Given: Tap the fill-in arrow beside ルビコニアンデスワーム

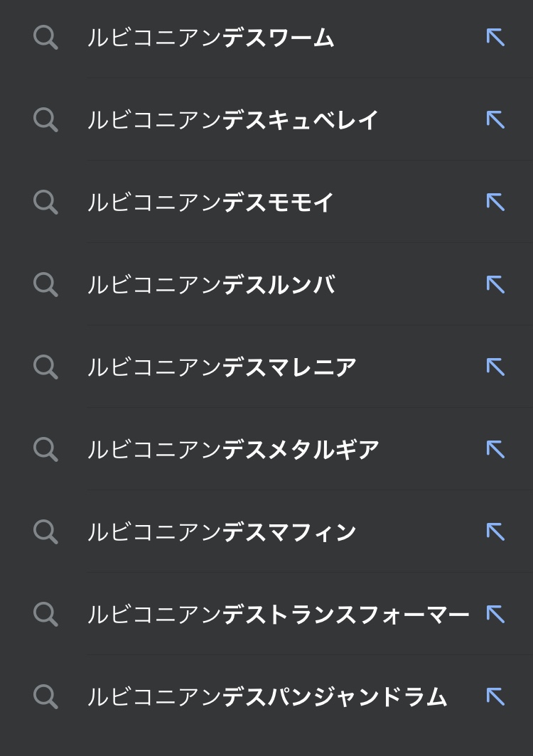Looking at the screenshot, I should pos(495,38).
